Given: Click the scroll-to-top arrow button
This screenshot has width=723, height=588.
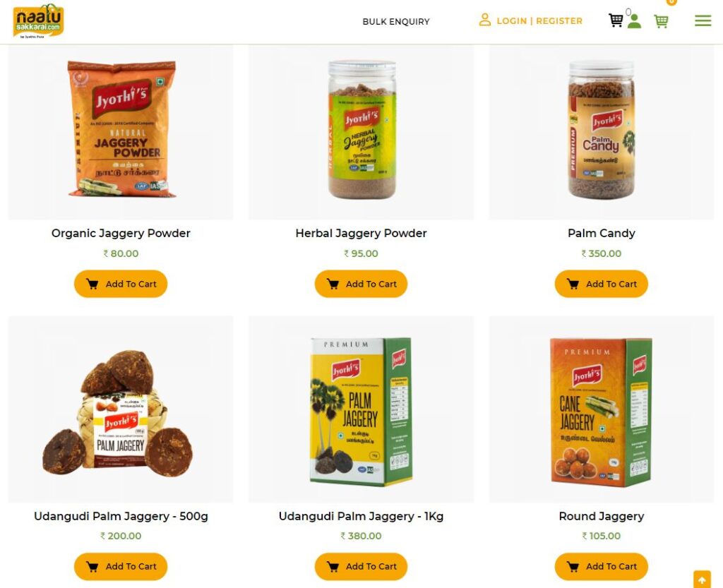Looking at the screenshot, I should (x=702, y=580).
